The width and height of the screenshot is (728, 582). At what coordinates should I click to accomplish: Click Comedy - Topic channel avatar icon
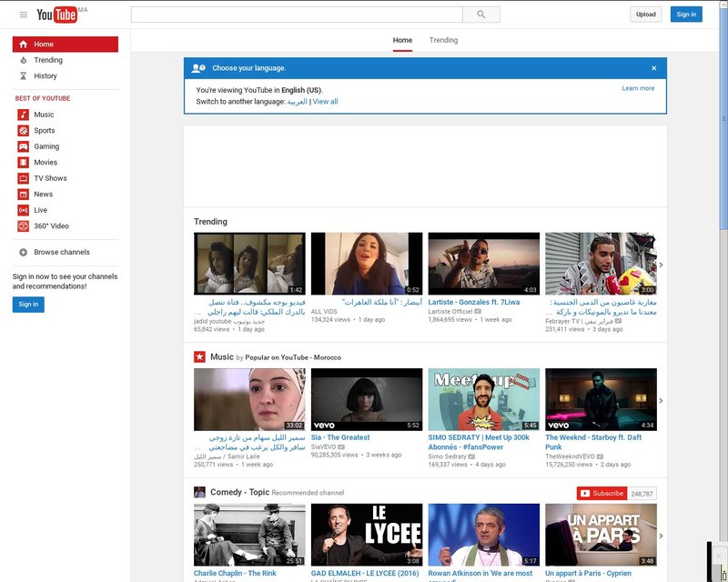point(199,492)
